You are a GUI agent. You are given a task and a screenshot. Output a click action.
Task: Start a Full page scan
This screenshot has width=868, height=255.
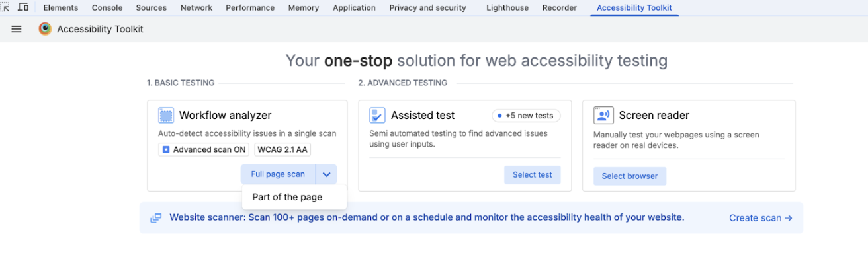coord(278,174)
